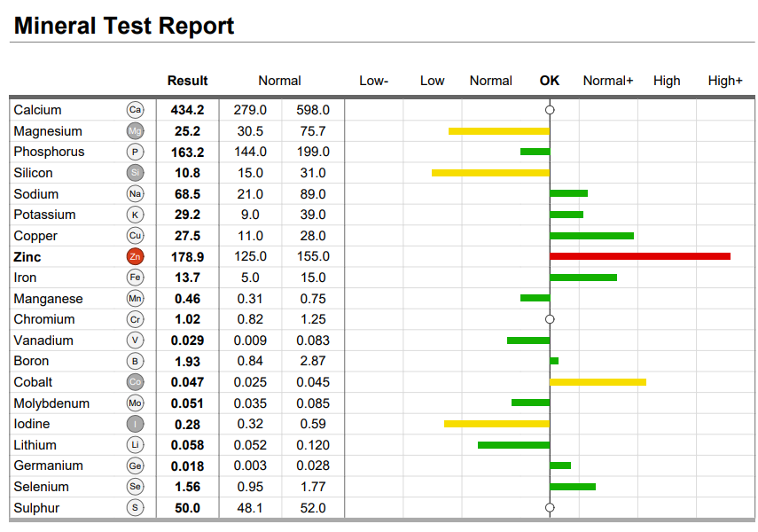This screenshot has height=532, width=758.
Task: Click the Cobalt Co grey icon
Action: click(x=135, y=382)
